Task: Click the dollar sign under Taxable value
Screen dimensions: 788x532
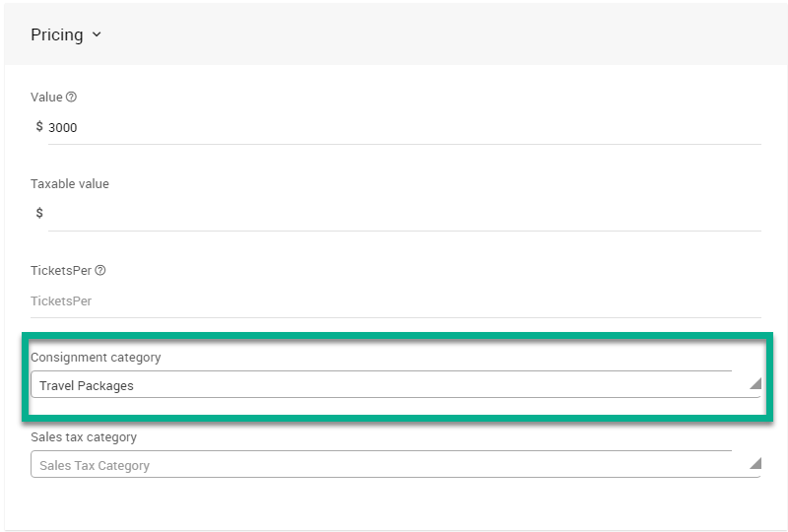Action: 39,214
